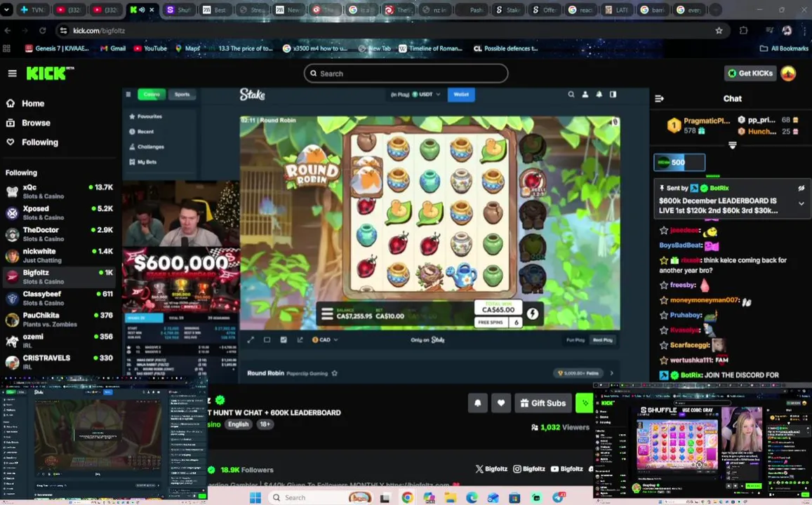Select Fun Play mode
The width and height of the screenshot is (812, 505).
[x=575, y=340]
